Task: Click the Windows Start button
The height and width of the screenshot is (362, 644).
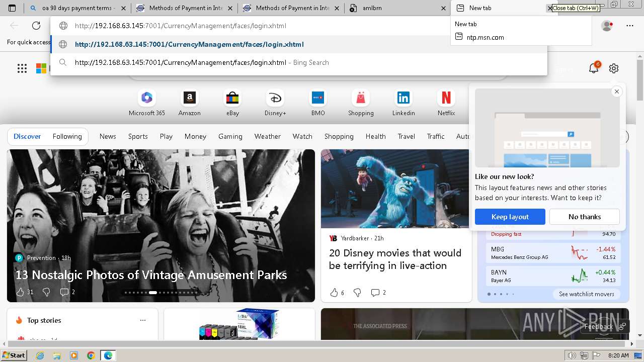Action: 14,355
